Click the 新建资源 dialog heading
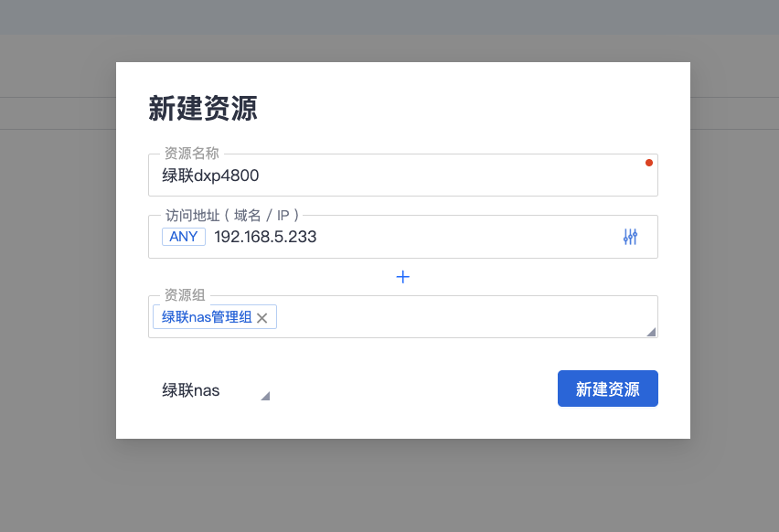Image resolution: width=779 pixels, height=532 pixels. (203, 109)
